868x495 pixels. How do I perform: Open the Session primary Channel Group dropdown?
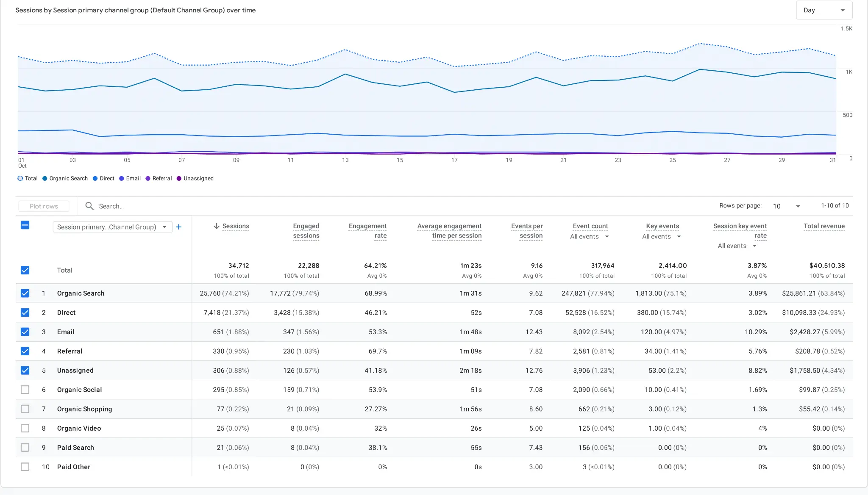click(x=112, y=227)
